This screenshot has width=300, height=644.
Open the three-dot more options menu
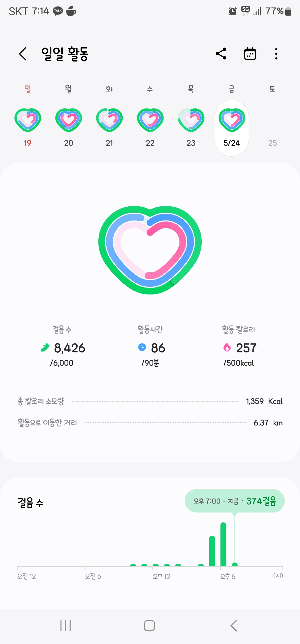click(x=276, y=54)
